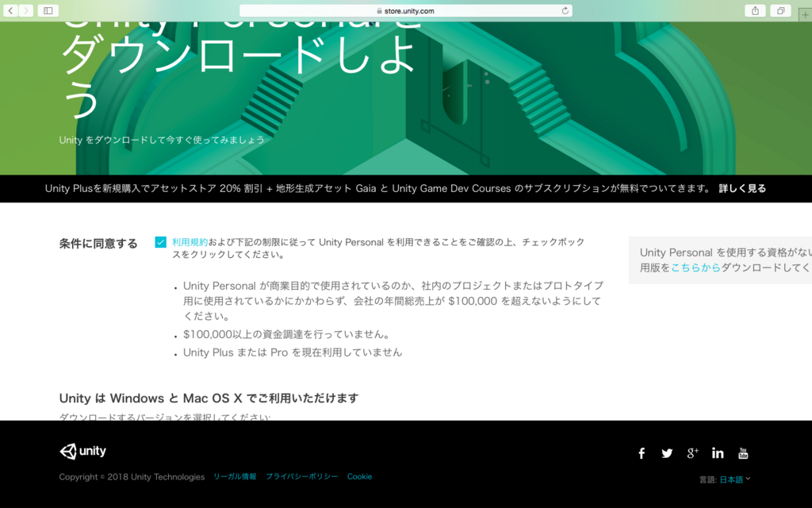Click 'Unity Plus または Pro' bullet text
The image size is (812, 508).
coord(293,352)
